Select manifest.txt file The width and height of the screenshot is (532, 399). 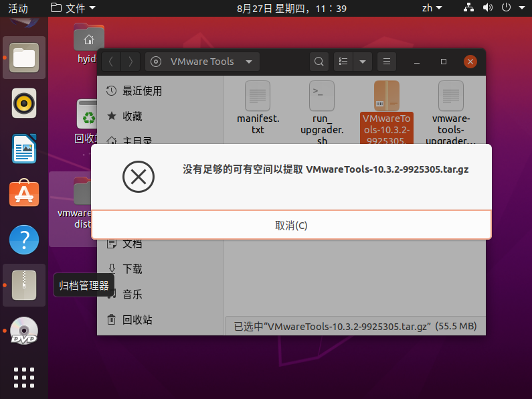tap(258, 108)
